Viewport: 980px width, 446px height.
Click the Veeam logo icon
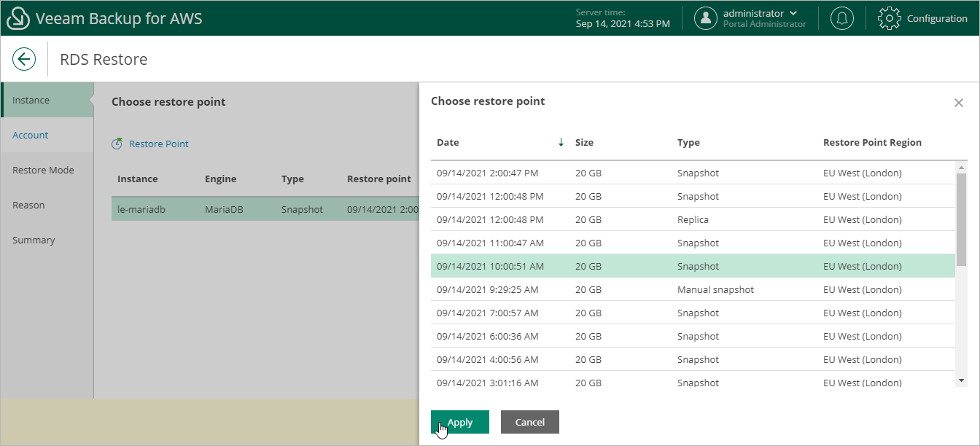pos(18,18)
